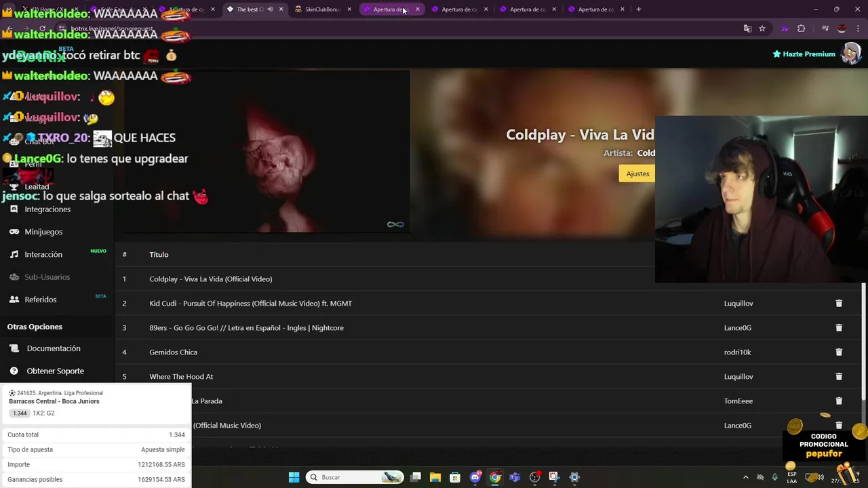This screenshot has height=488, width=868.
Task: Show hidden system tray icons chevron
Action: pyautogui.click(x=746, y=477)
